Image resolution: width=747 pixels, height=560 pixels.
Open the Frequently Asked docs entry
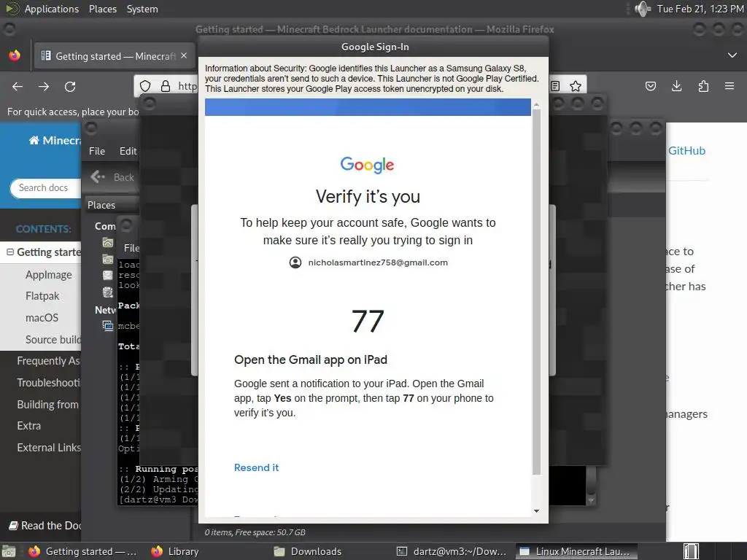click(49, 361)
